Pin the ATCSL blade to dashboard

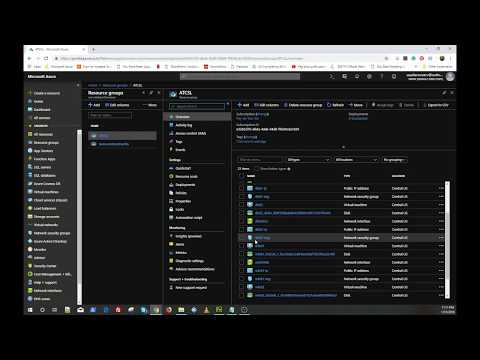point(444,93)
